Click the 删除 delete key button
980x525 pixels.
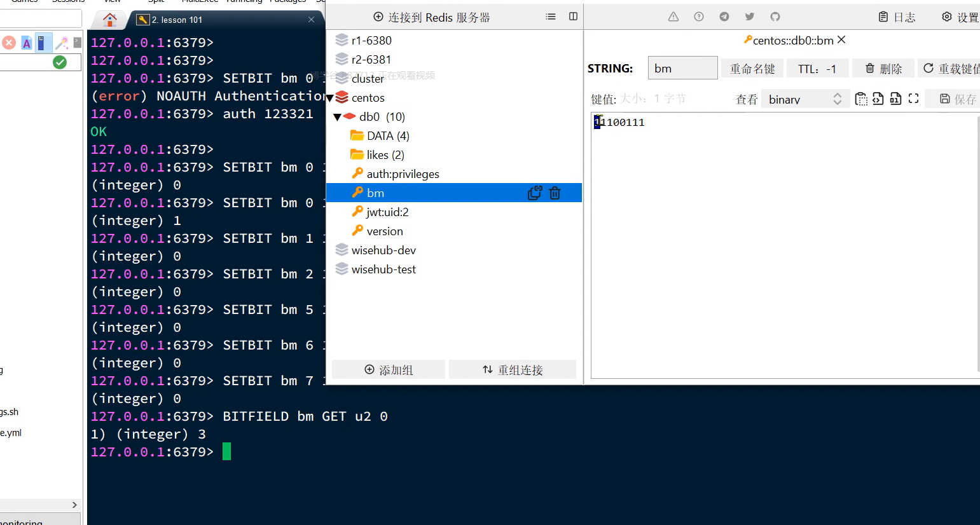point(884,68)
